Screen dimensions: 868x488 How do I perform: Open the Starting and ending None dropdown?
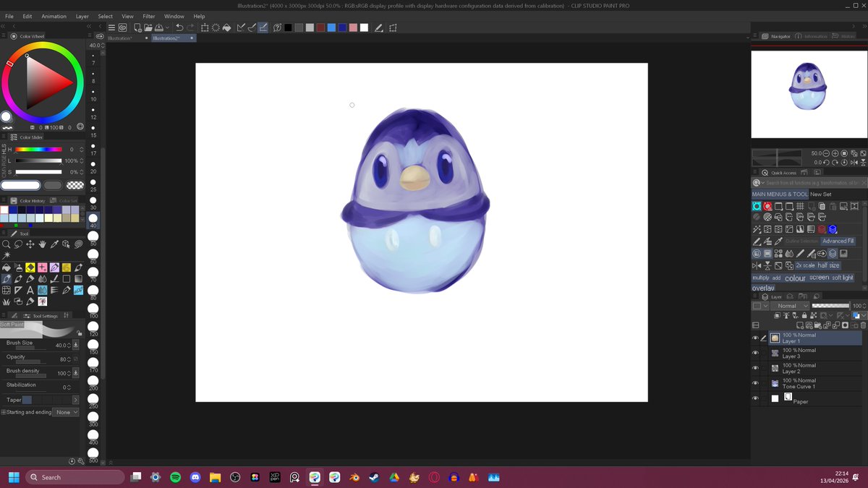[65, 412]
